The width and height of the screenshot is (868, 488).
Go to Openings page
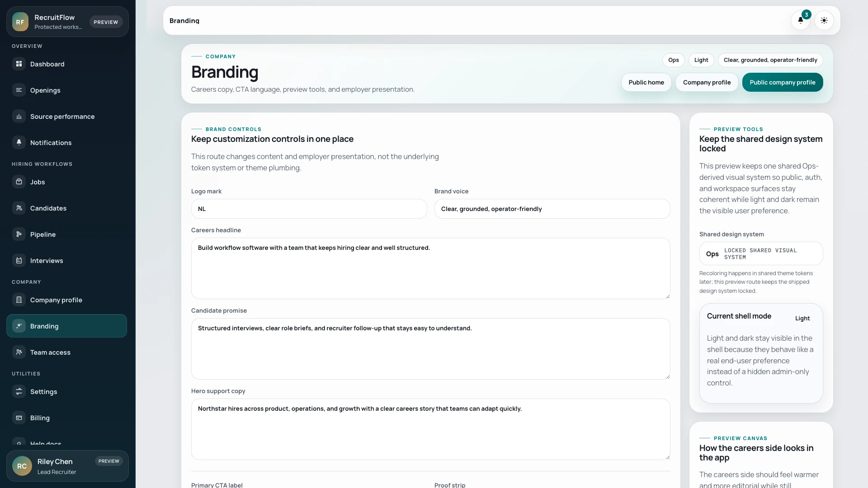[66, 90]
